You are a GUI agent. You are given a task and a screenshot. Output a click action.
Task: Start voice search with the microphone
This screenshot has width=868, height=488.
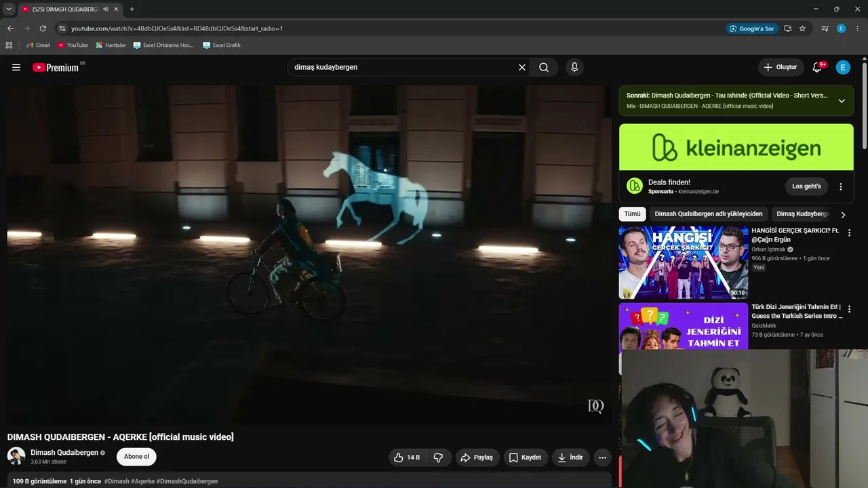click(574, 67)
